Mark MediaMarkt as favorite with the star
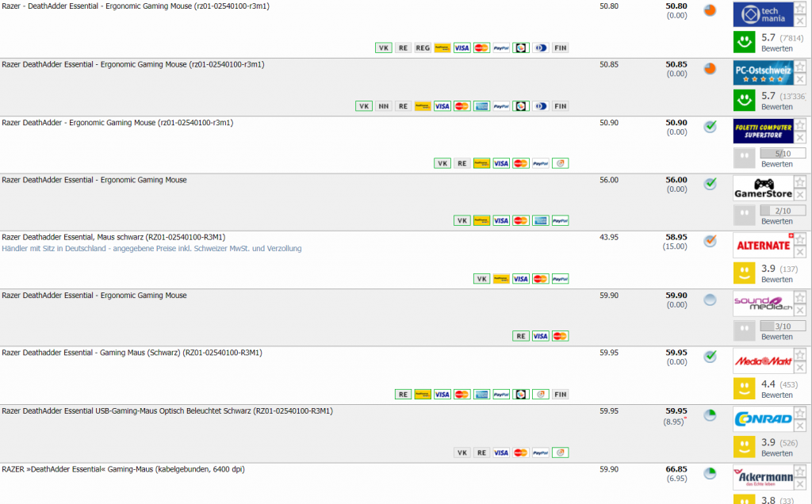 pos(800,355)
